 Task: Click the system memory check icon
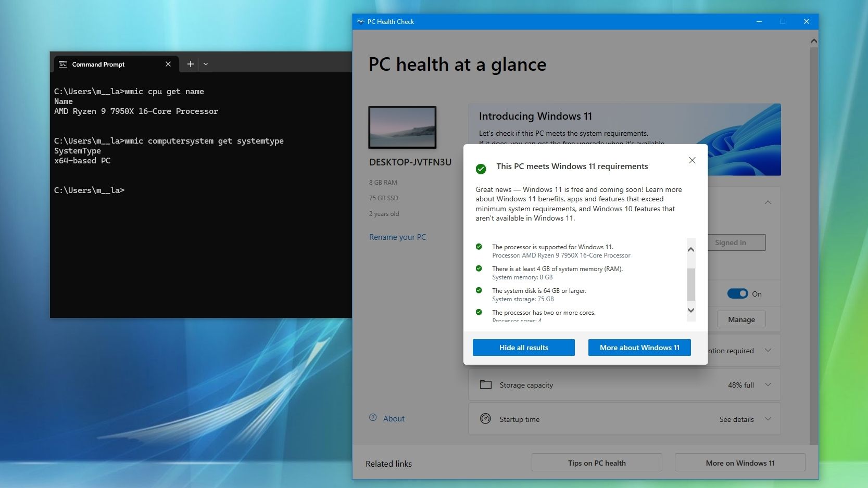click(479, 268)
